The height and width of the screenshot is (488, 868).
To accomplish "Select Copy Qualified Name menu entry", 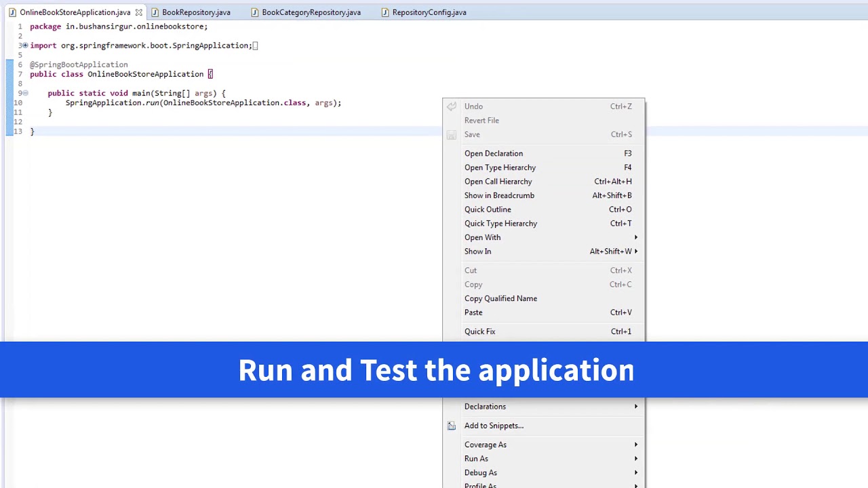I will (544, 298).
